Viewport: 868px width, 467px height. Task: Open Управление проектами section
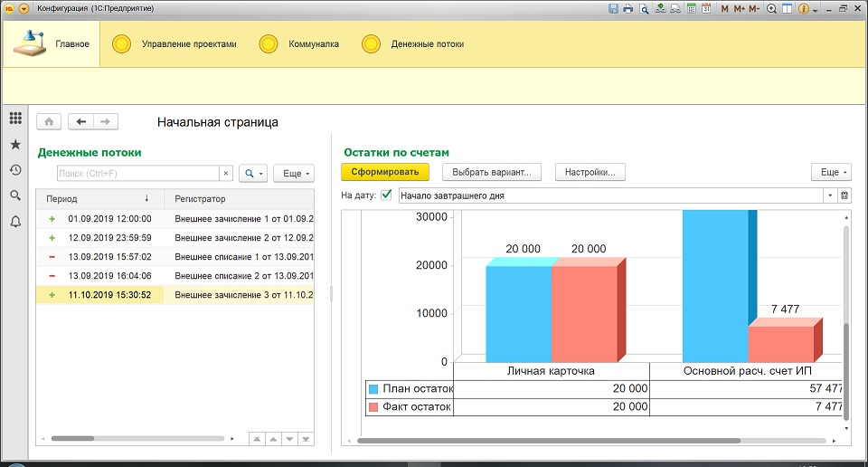175,43
